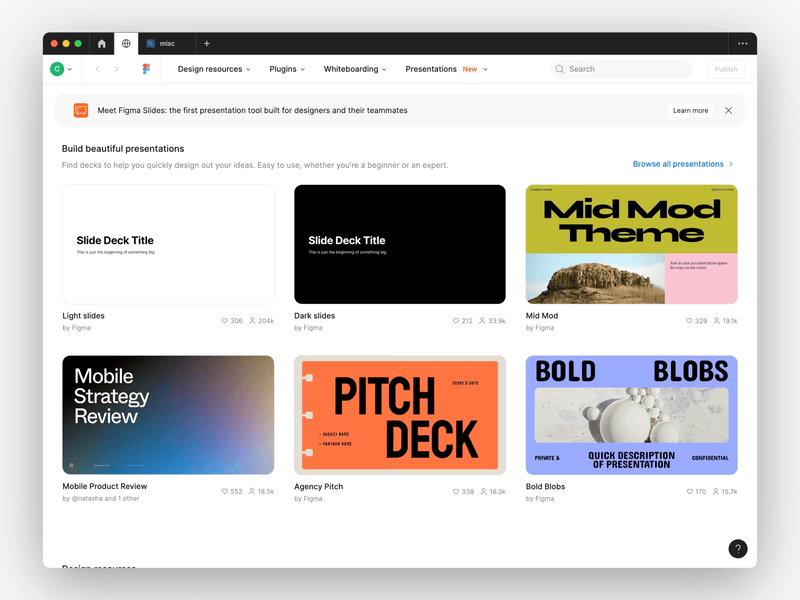800x600 pixels.
Task: Click the Agency Pitch title
Action: coord(318,487)
